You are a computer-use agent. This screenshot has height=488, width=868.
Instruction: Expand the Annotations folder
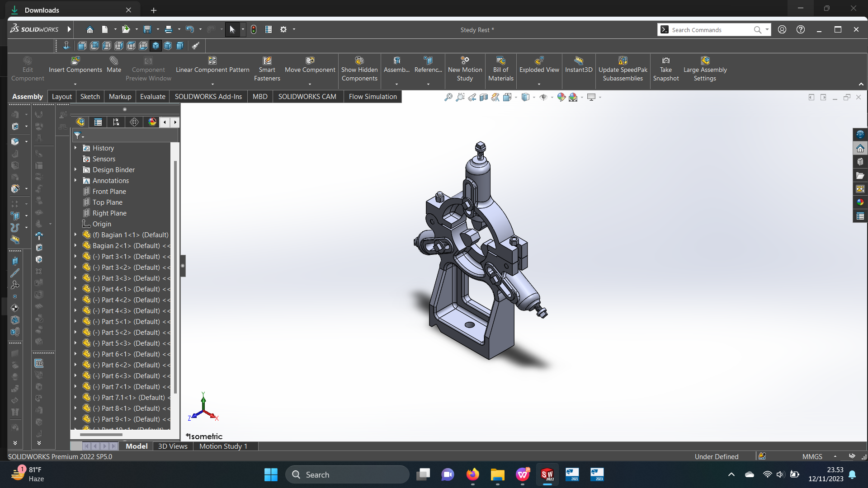coord(75,181)
